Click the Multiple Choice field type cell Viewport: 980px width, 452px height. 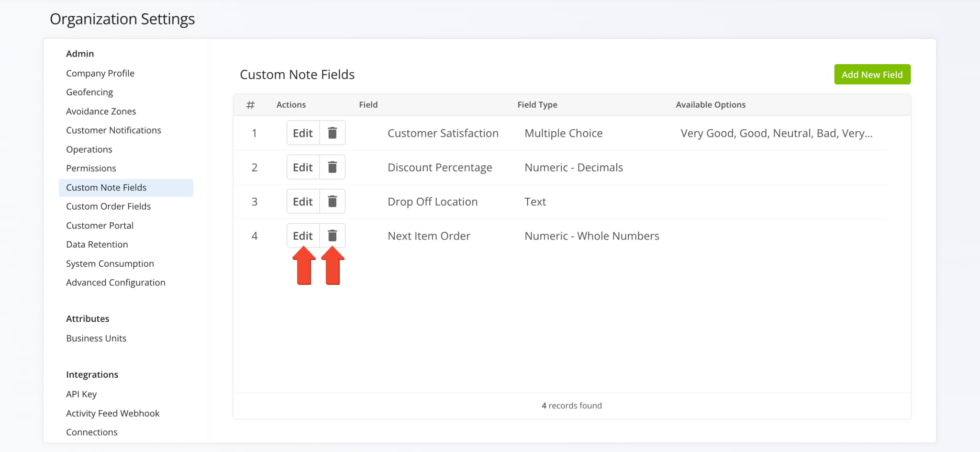pos(564,133)
